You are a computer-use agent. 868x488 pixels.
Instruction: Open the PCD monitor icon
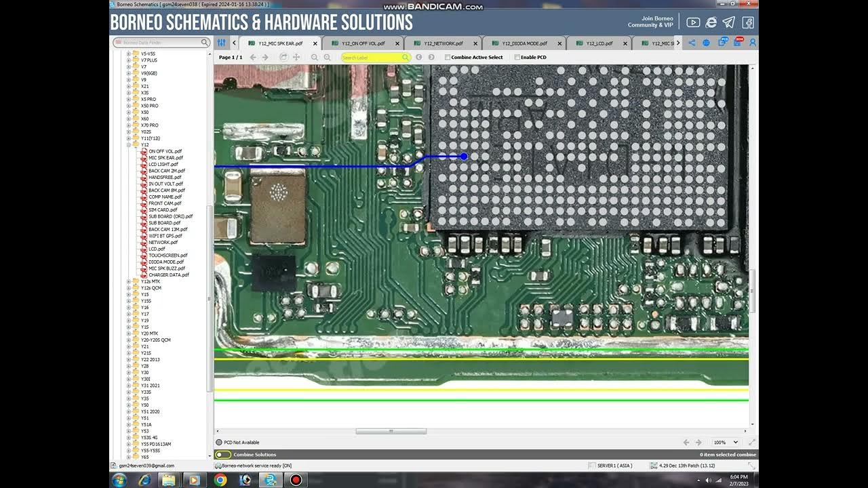[x=724, y=42]
